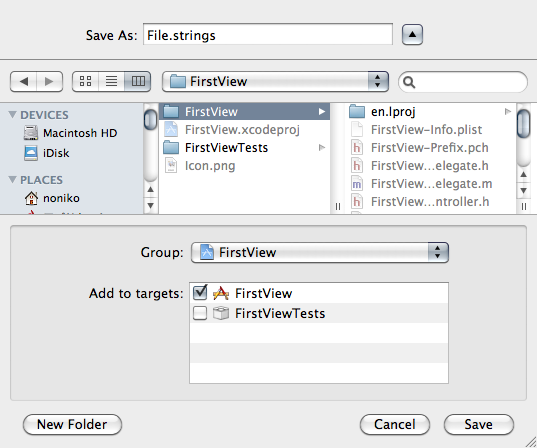Switch to icon view mode
The width and height of the screenshot is (537, 448).
[86, 81]
